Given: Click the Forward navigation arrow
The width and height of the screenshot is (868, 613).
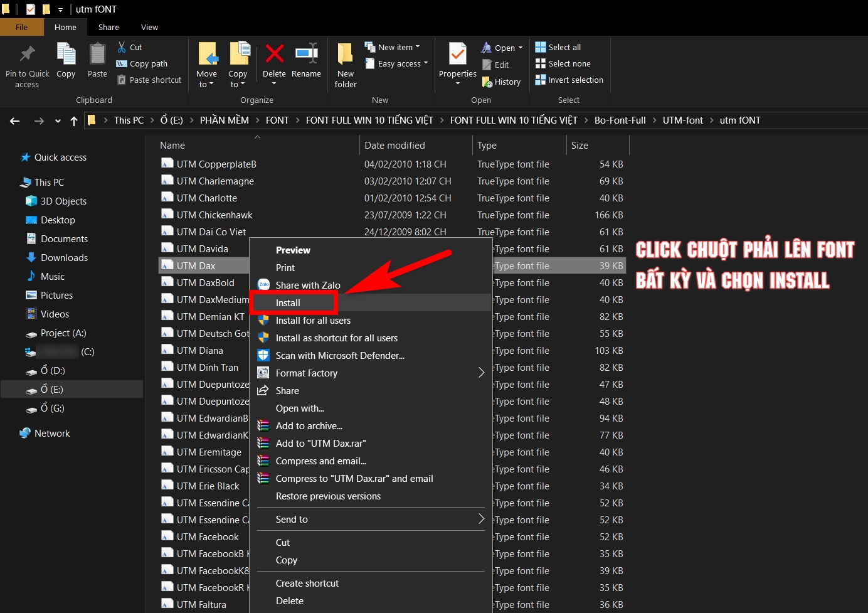Looking at the screenshot, I should [39, 120].
